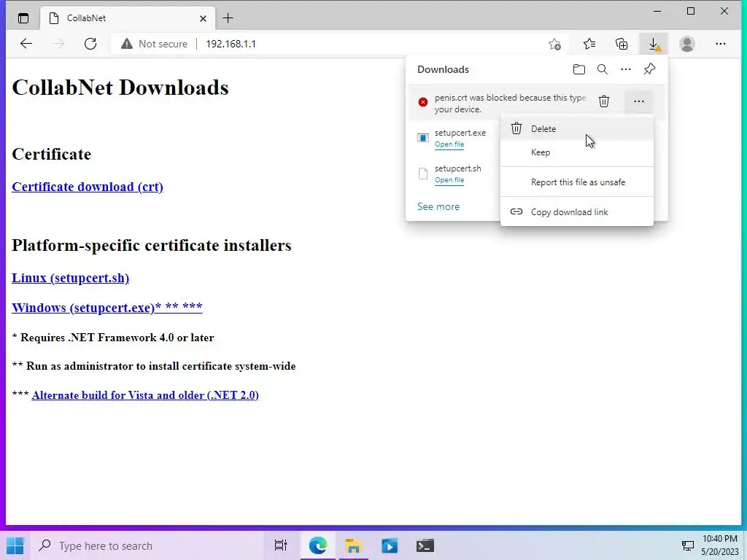Click the setupcert.exe file name
Viewport: 747px width, 560px height.
[x=460, y=133]
